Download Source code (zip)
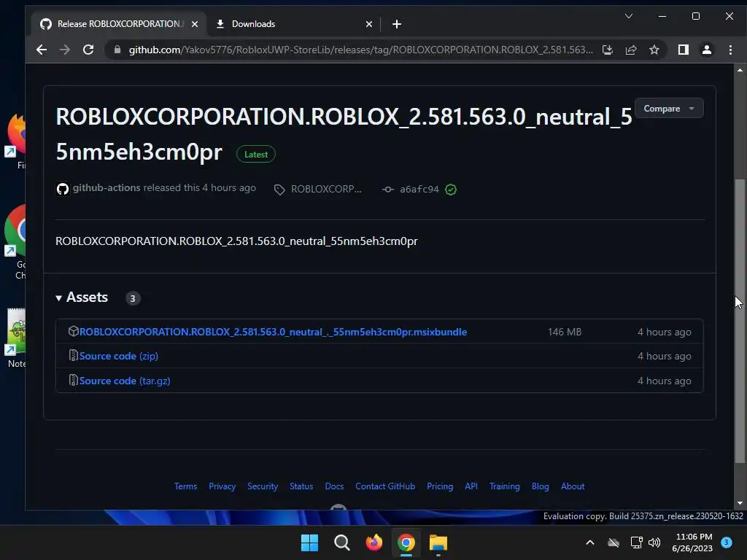The height and width of the screenshot is (560, 747). [119, 356]
